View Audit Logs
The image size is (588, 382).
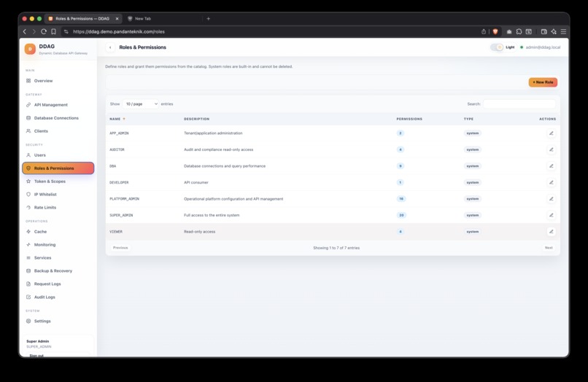pyautogui.click(x=58, y=297)
